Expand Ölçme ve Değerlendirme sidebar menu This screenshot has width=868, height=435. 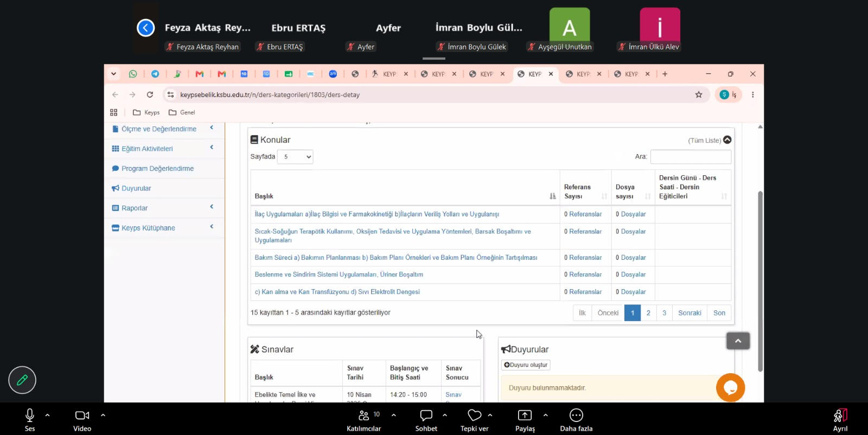pos(164,129)
